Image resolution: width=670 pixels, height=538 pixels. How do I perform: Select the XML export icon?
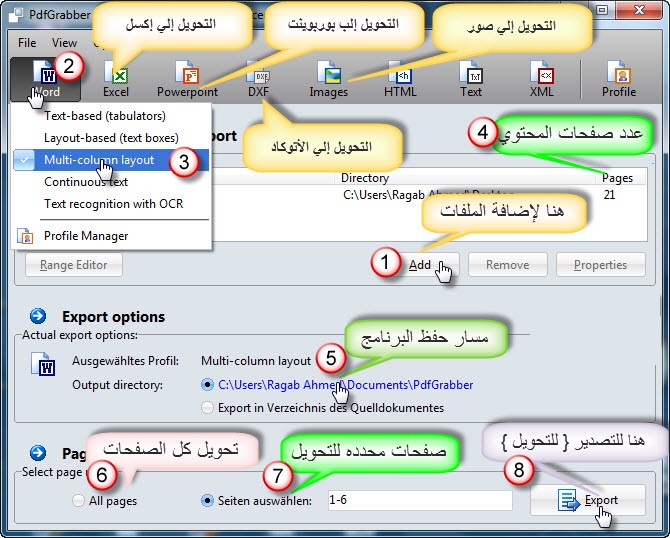pyautogui.click(x=541, y=79)
